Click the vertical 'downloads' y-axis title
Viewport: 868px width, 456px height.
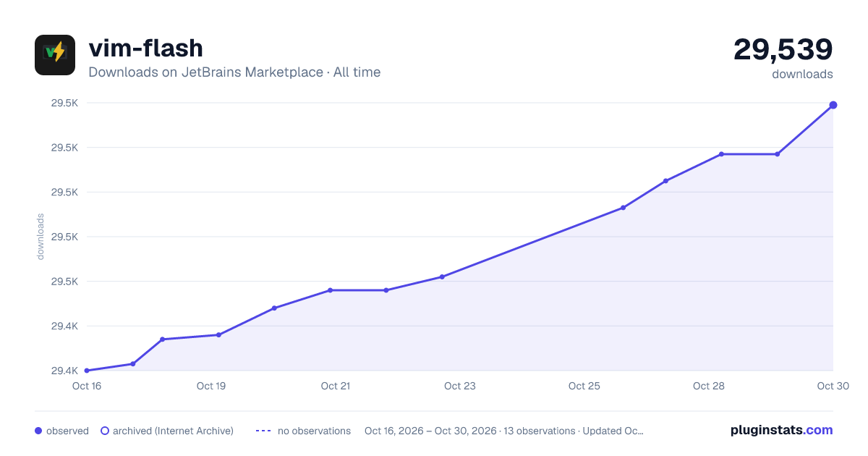(41, 237)
